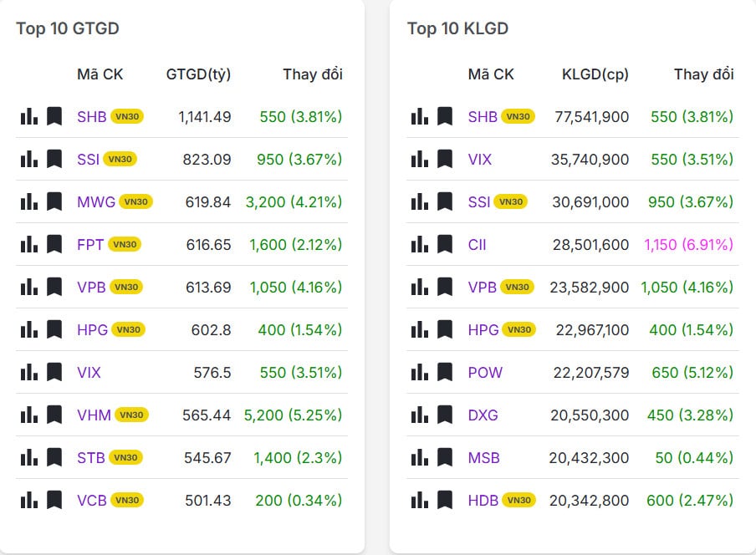Bookmark MSB in Top 10 KLGD

(x=445, y=457)
